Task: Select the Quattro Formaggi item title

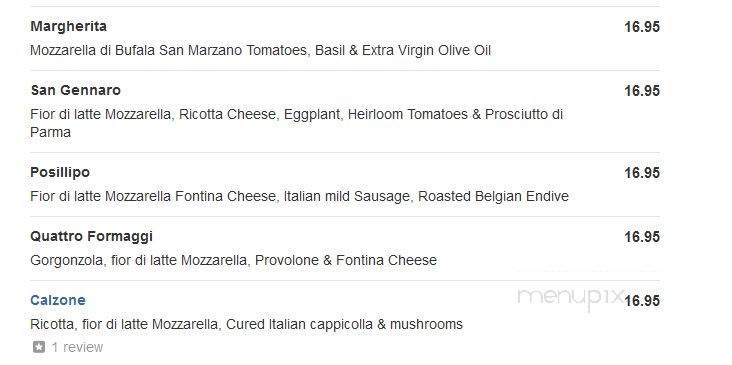Action: (92, 237)
